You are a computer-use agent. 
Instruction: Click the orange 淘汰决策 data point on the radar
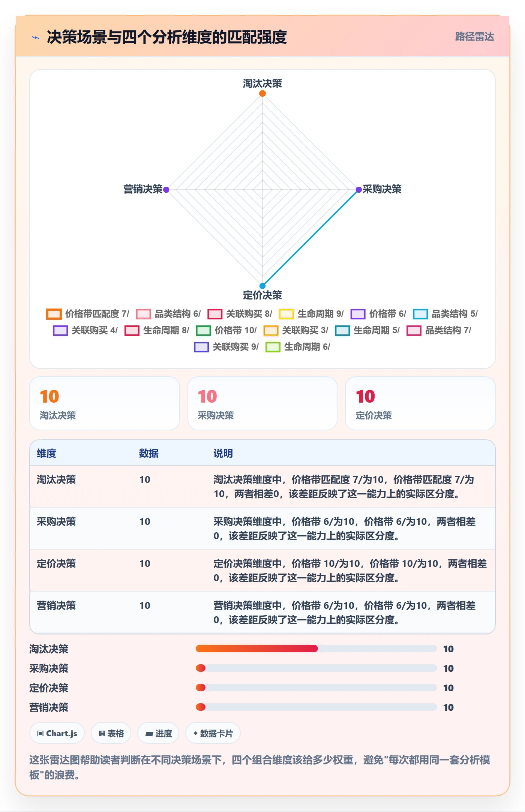click(262, 93)
